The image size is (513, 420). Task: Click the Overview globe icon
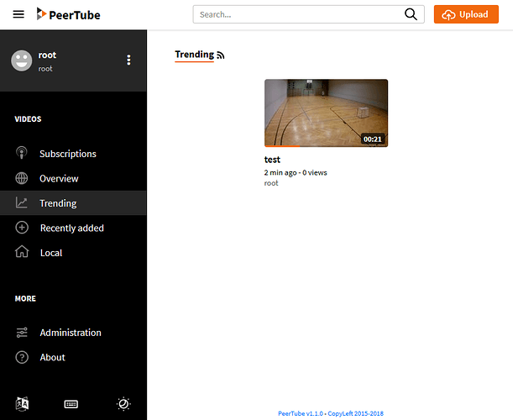coord(22,178)
